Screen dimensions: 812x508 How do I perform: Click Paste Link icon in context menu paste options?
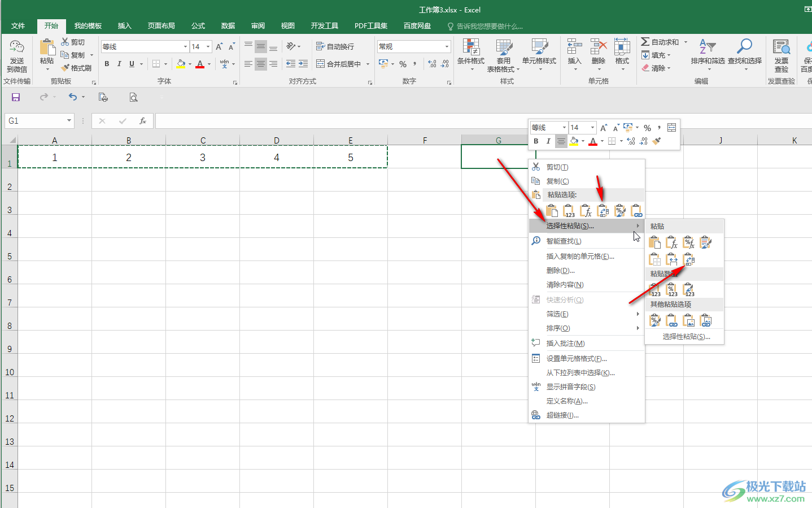tap(636, 211)
